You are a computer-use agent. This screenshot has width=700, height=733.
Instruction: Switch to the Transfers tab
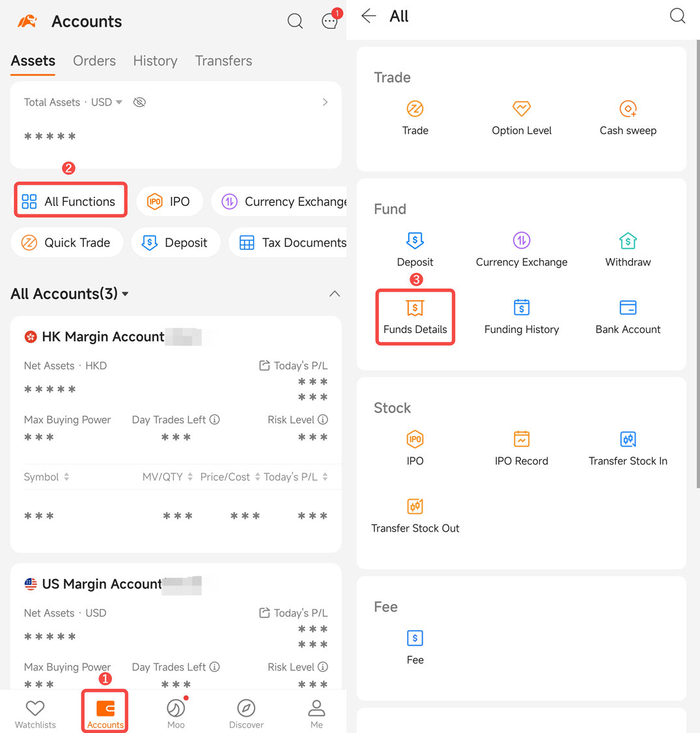click(x=223, y=61)
